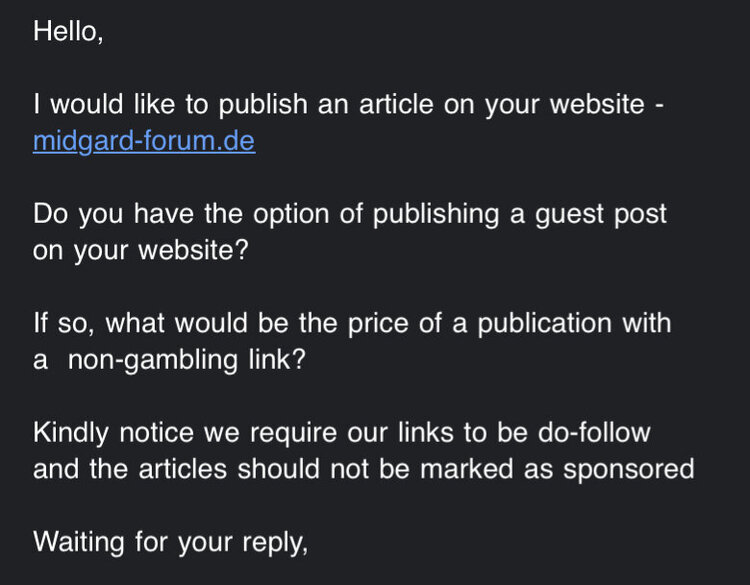
Task: Open the midgard-forum.de link
Action: coord(144,141)
